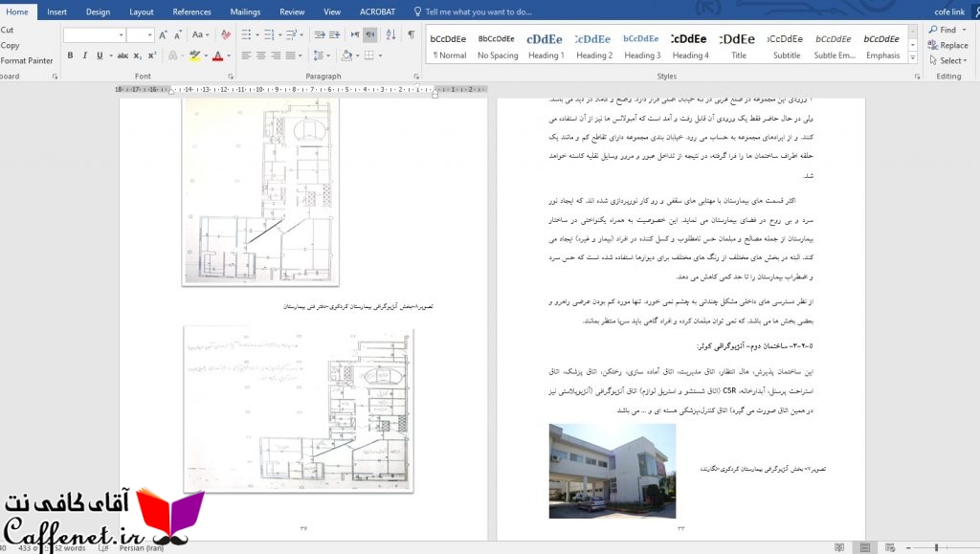Switch to Print Layout view
This screenshot has height=554, width=980.
click(865, 547)
